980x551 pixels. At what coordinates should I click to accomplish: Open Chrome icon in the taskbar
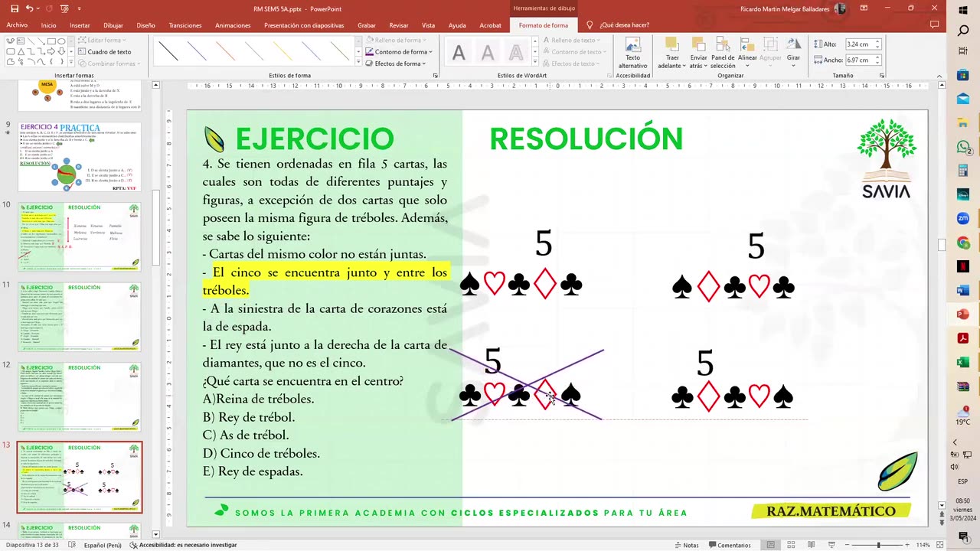coord(963,243)
